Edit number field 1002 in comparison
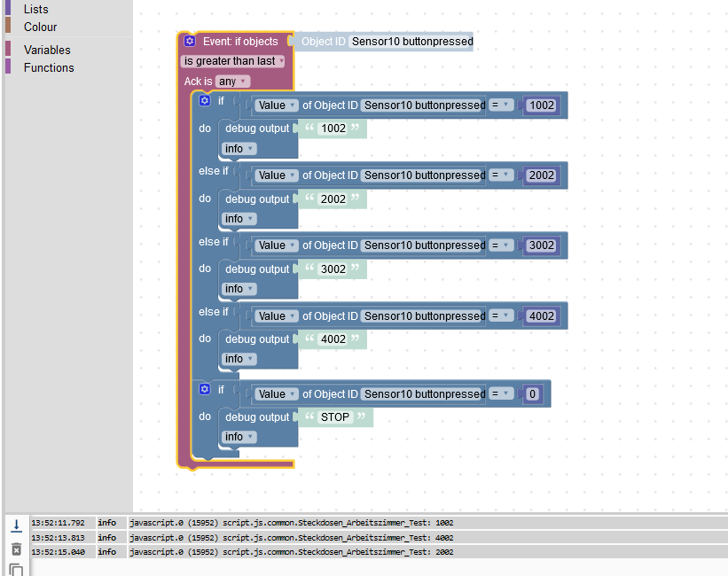Screen dimensions: 728x576 pos(542,105)
